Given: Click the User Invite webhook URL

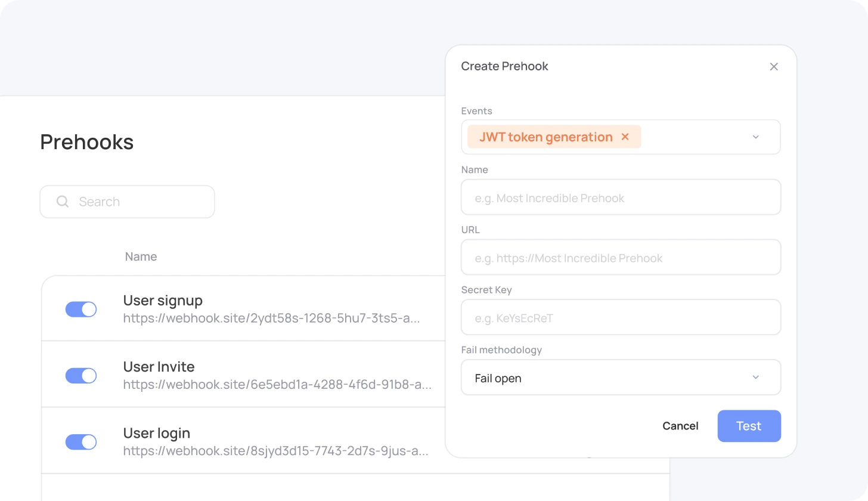Looking at the screenshot, I should 277,385.
